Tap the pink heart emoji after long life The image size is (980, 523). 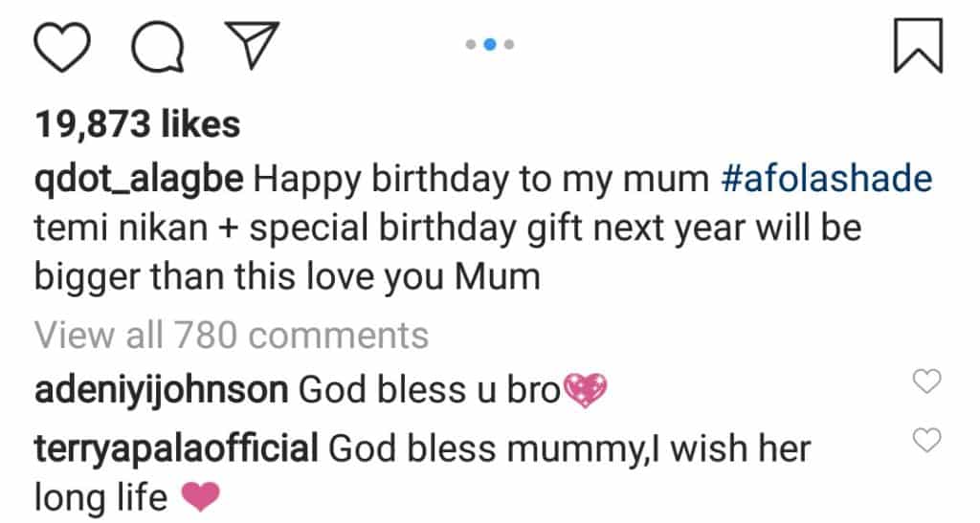click(201, 497)
